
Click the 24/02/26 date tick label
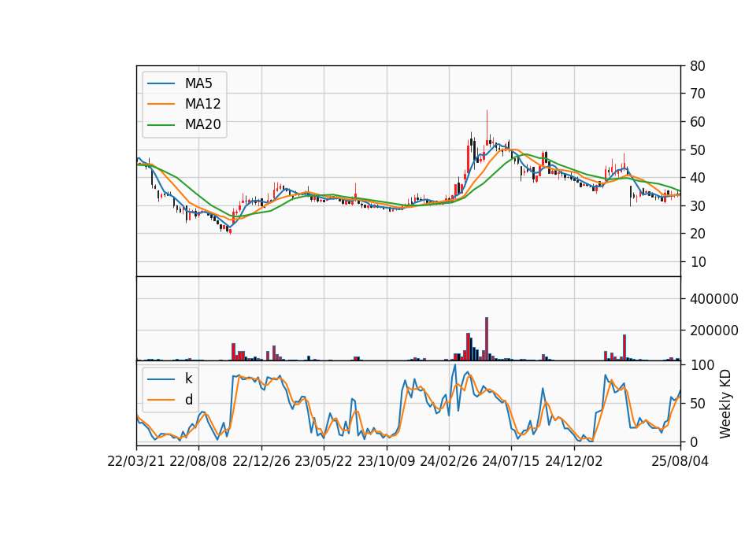coord(448,461)
